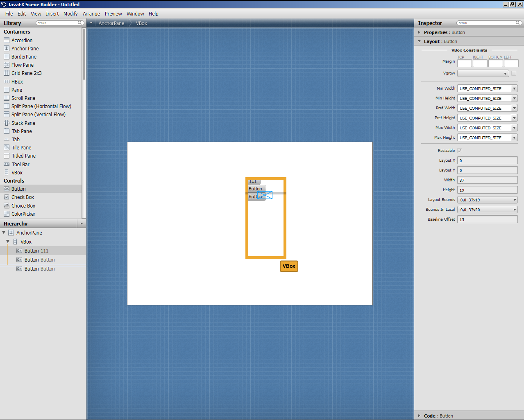The width and height of the screenshot is (524, 420).
Task: Toggle the Resizable checkbox
Action: [460, 151]
